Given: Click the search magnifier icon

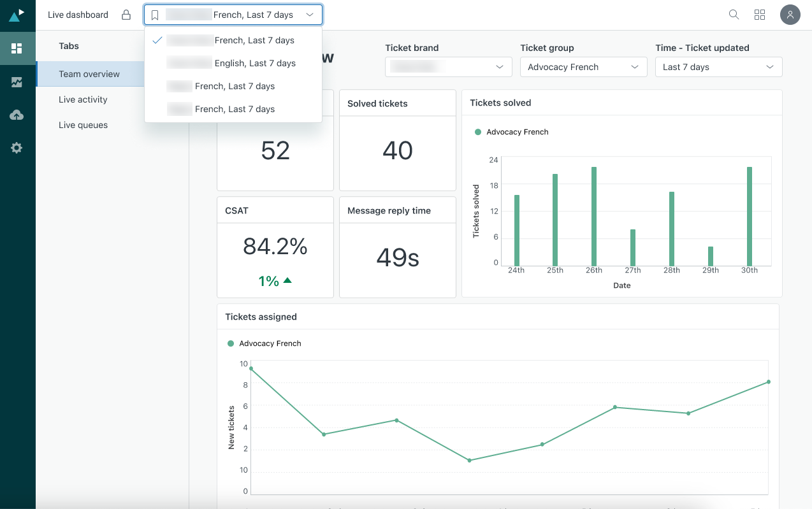Looking at the screenshot, I should coord(734,15).
